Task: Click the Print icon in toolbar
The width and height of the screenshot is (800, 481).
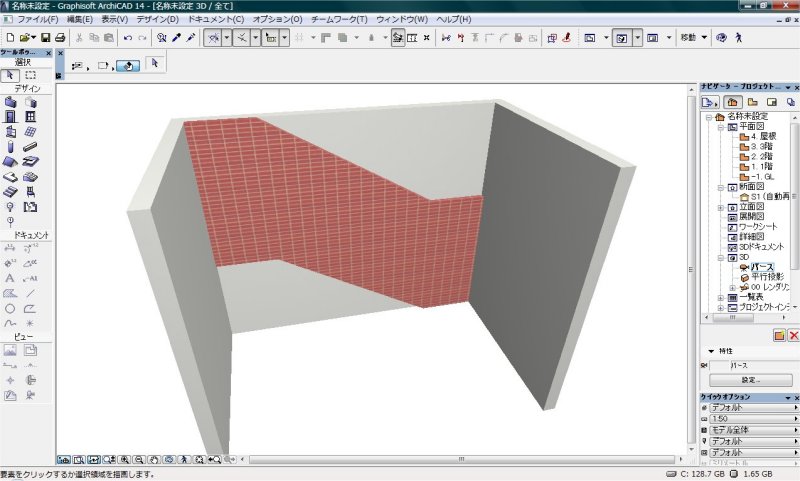Action: 60,38
